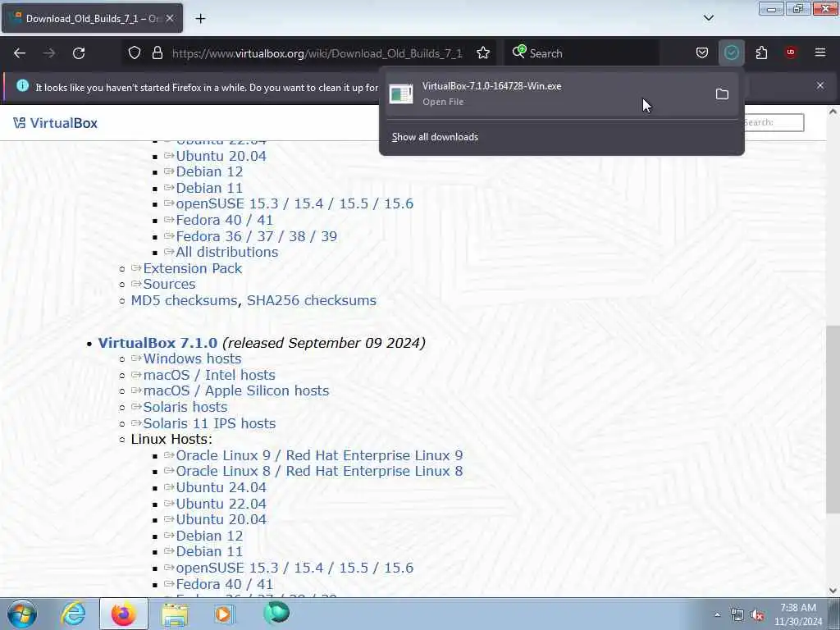Close the Download_Old_Builds_7_1 tab

[x=170, y=18]
